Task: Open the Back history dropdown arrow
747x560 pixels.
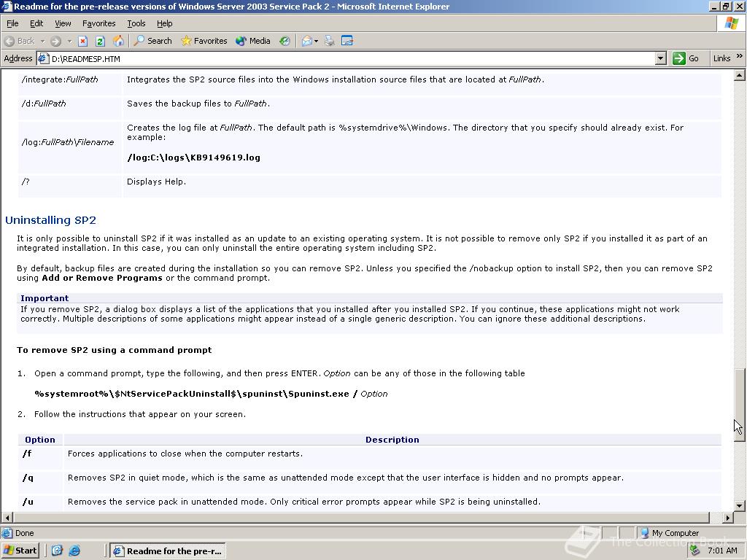Action: coord(42,41)
